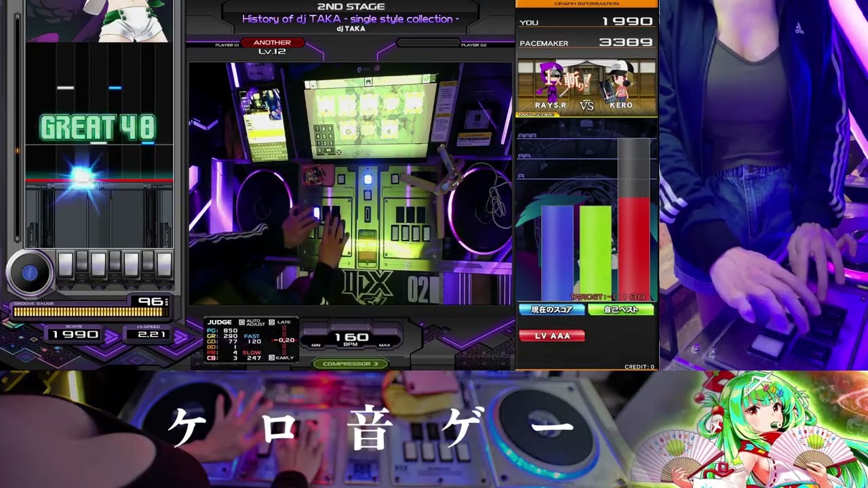
Task: Click the 自己ベスト legend label
Action: pos(620,310)
